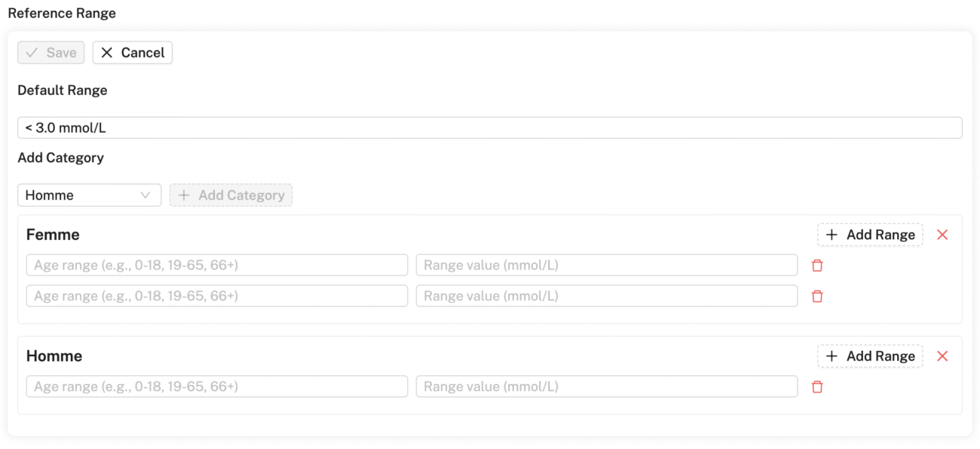Click Homme range value (mmol/L) input

607,386
